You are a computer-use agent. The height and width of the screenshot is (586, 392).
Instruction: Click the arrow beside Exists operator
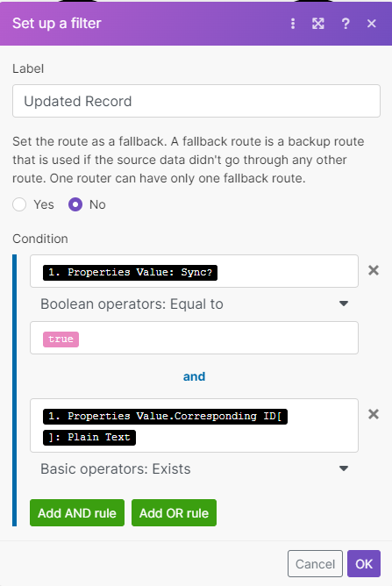(x=344, y=468)
